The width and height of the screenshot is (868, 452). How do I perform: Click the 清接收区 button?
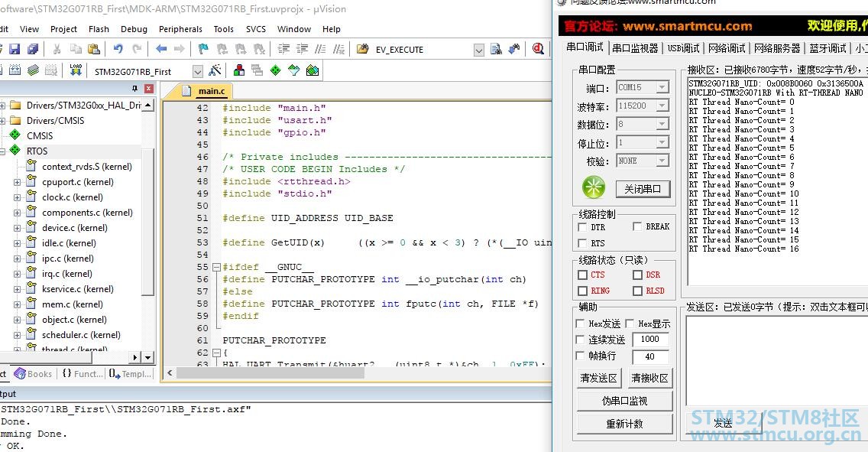[650, 378]
